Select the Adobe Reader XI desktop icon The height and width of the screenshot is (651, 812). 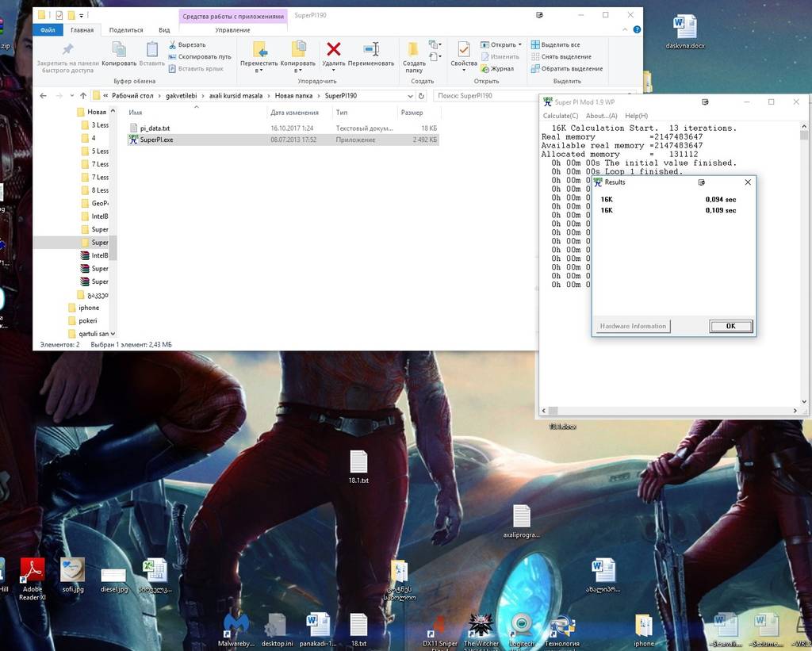[x=32, y=580]
